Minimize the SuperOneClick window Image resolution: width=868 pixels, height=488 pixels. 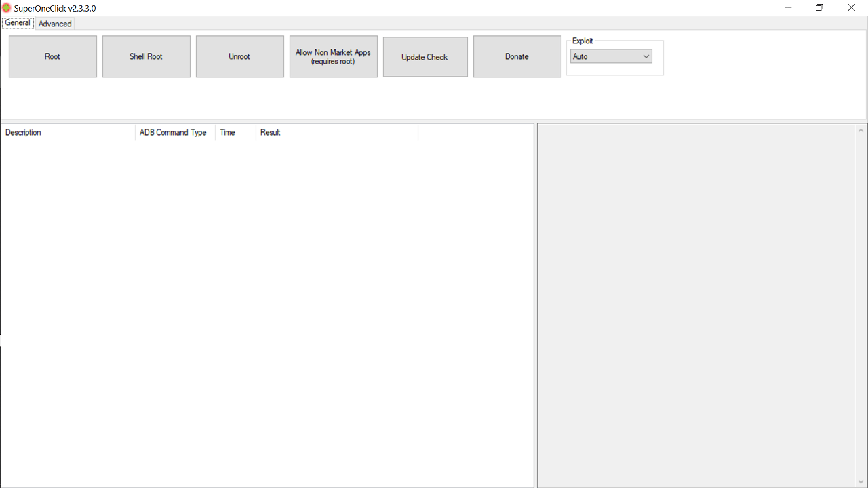coord(789,8)
